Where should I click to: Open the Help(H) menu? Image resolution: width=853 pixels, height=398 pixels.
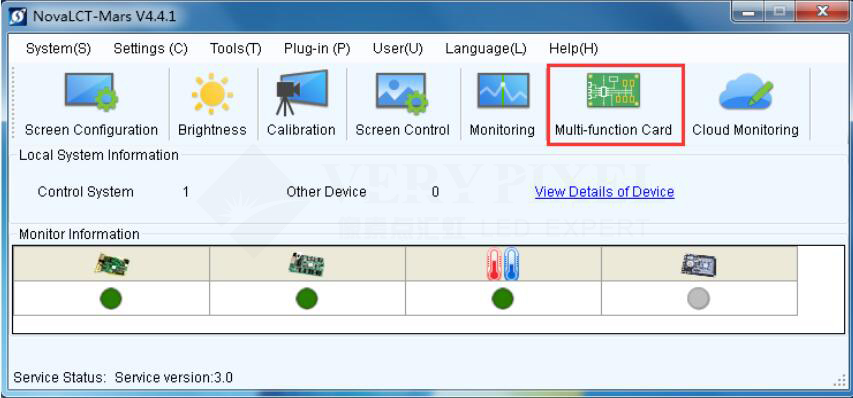click(x=573, y=48)
